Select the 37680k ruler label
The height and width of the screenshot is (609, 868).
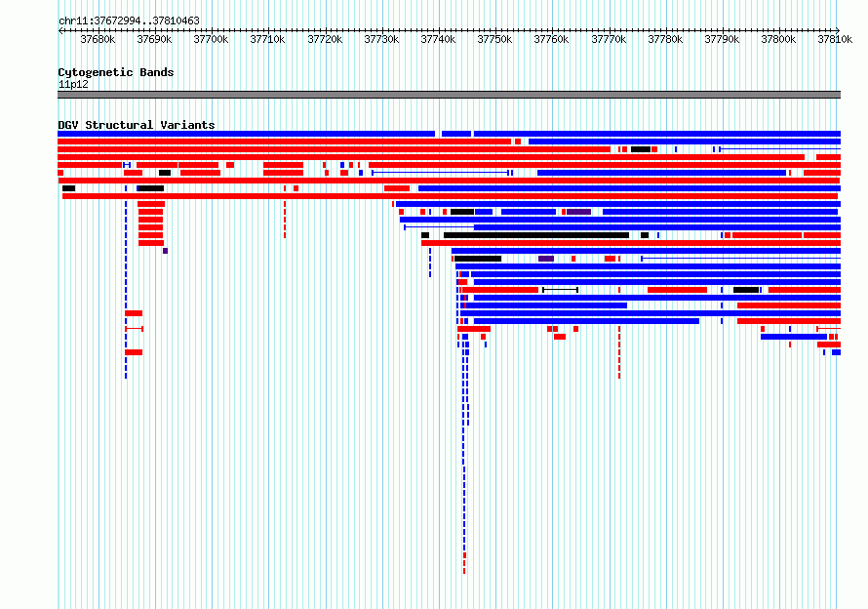click(98, 39)
